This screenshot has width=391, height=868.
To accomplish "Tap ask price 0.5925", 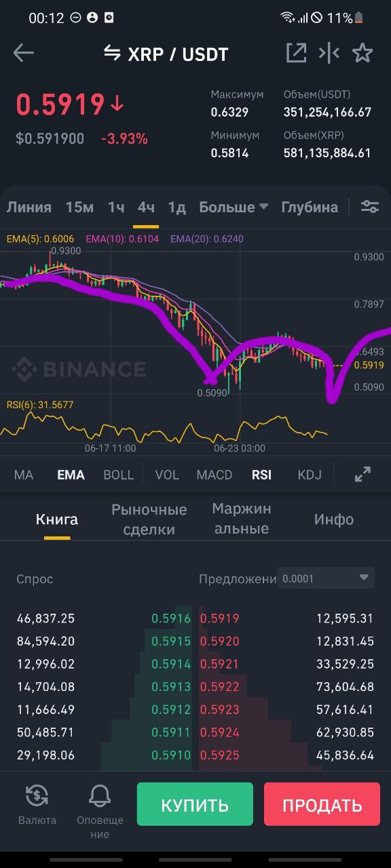I will [x=219, y=755].
